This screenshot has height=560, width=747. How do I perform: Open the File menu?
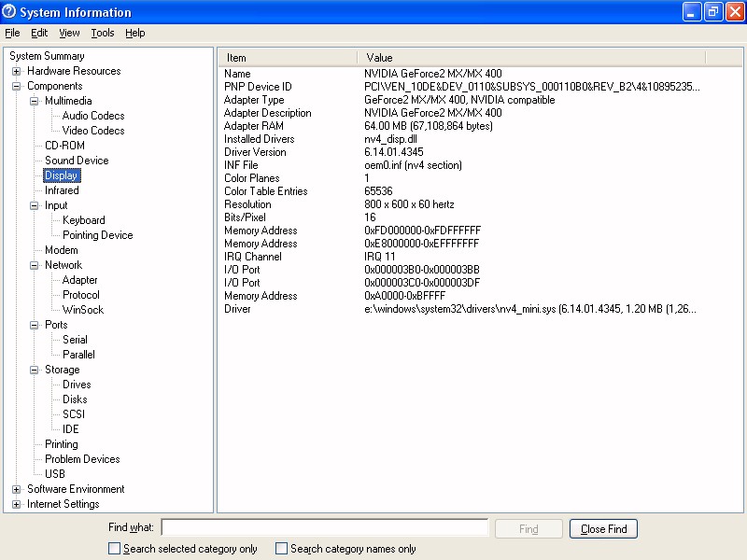12,33
